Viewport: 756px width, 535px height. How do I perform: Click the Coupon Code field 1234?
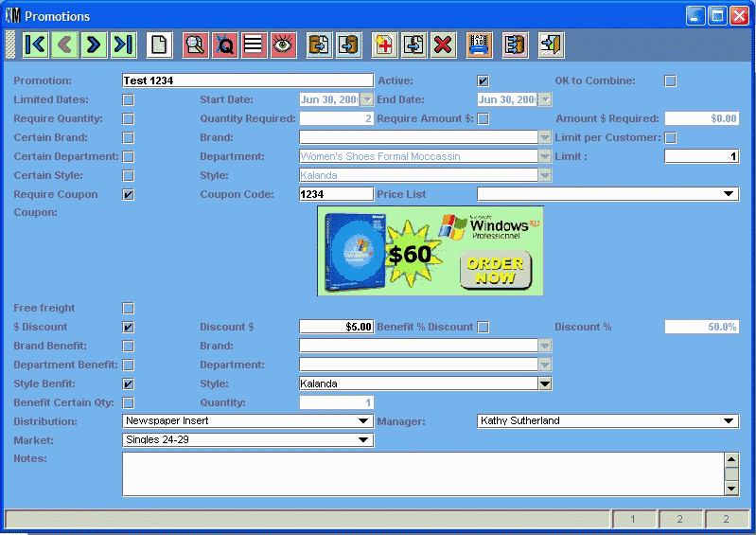336,194
